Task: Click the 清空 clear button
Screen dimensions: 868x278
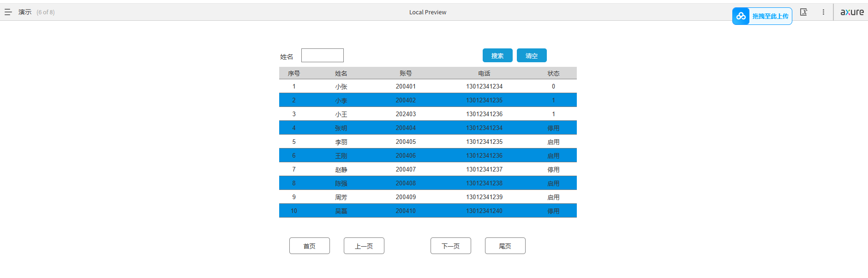Action: pos(532,55)
